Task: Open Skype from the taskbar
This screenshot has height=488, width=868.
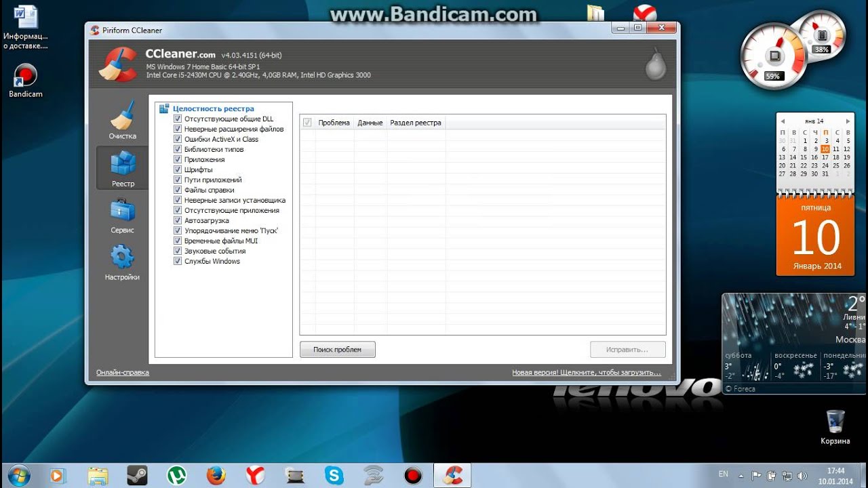Action: point(334,475)
